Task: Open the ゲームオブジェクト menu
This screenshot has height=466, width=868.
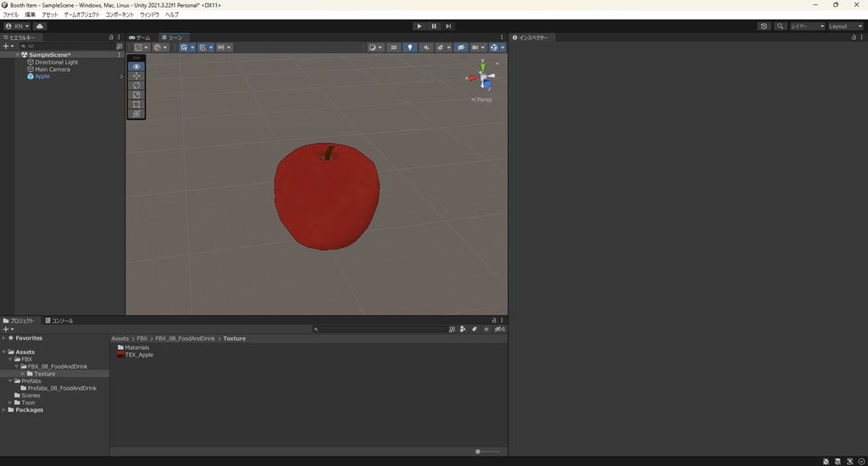Action: pyautogui.click(x=81, y=14)
